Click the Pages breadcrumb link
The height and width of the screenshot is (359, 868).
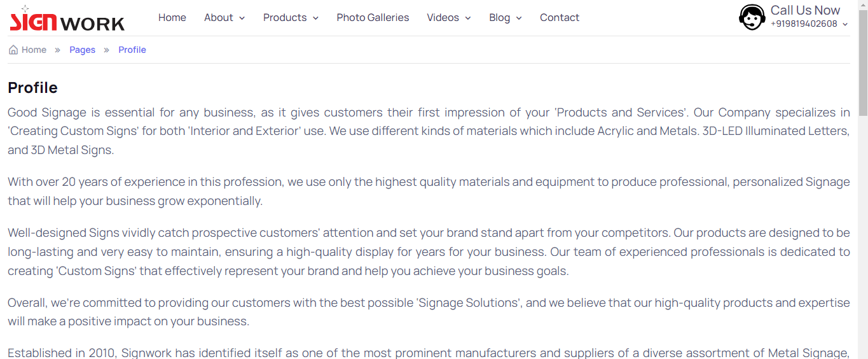[82, 50]
